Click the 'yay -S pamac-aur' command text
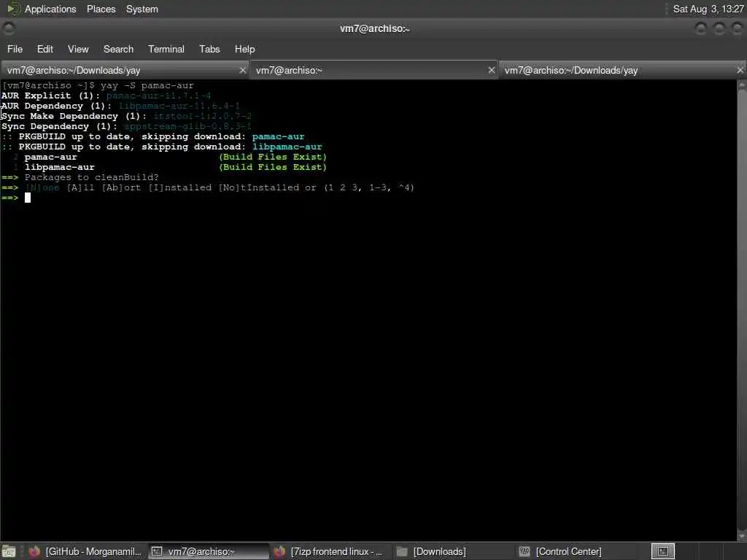Screen dimensions: 747x560 pos(147,86)
